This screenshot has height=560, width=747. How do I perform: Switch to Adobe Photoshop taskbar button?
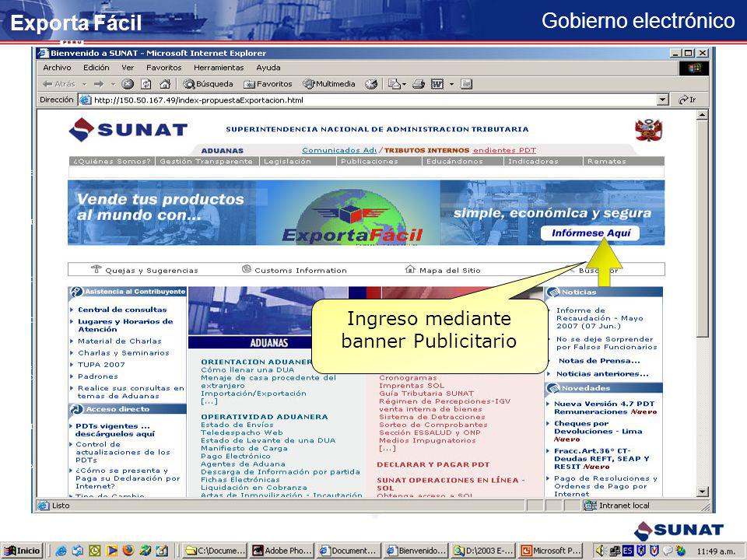point(282,551)
